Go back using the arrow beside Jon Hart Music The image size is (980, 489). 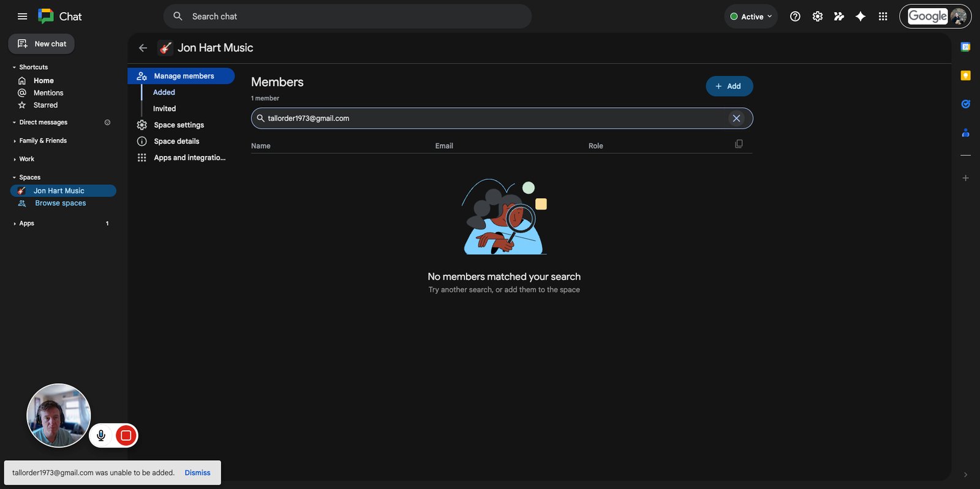143,48
